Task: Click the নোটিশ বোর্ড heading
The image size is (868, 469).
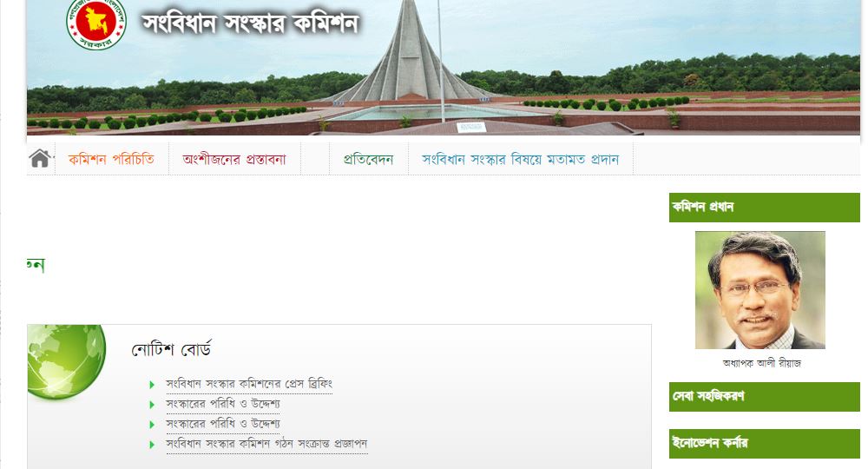Action: point(172,349)
